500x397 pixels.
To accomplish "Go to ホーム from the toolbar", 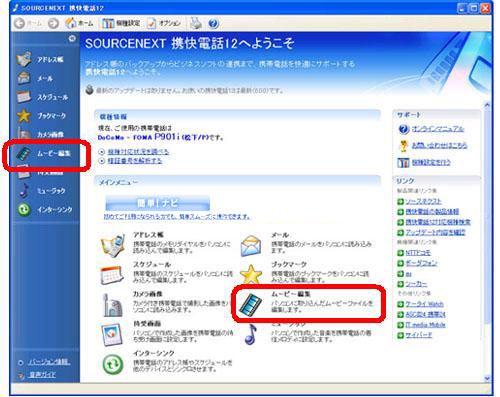I will click(x=79, y=23).
